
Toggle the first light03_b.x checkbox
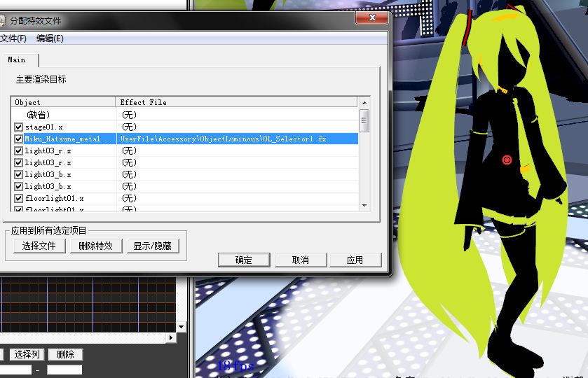[x=18, y=175]
